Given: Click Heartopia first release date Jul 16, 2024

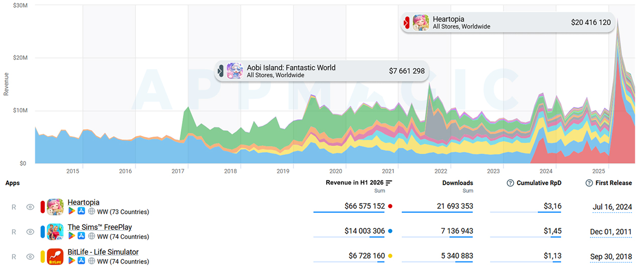Looking at the screenshot, I should point(611,207).
